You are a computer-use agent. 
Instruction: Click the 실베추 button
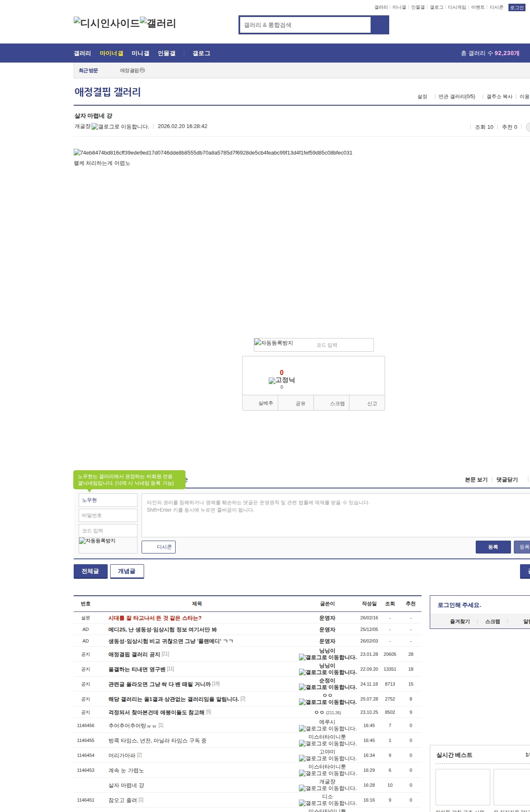[x=260, y=403]
